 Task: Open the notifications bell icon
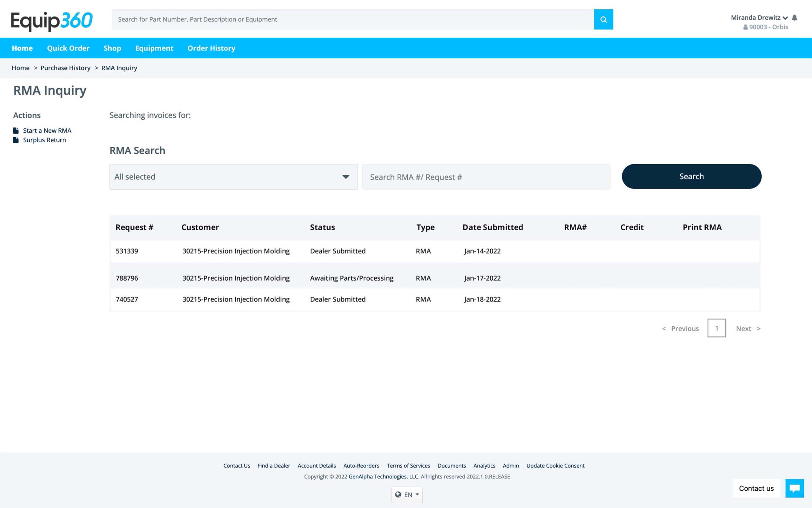(794, 17)
